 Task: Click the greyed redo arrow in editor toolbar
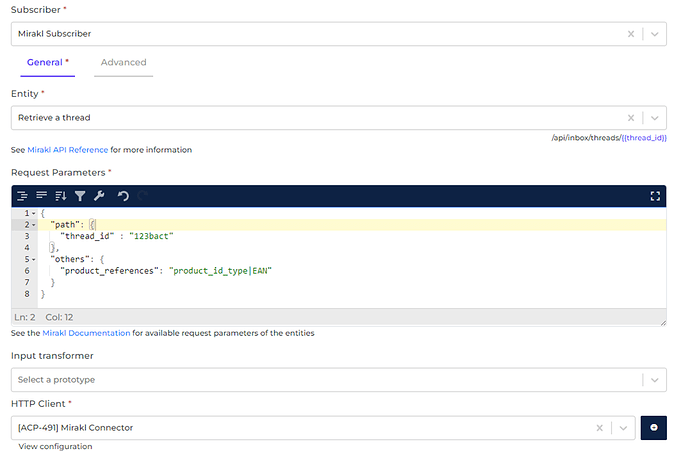pyautogui.click(x=142, y=196)
